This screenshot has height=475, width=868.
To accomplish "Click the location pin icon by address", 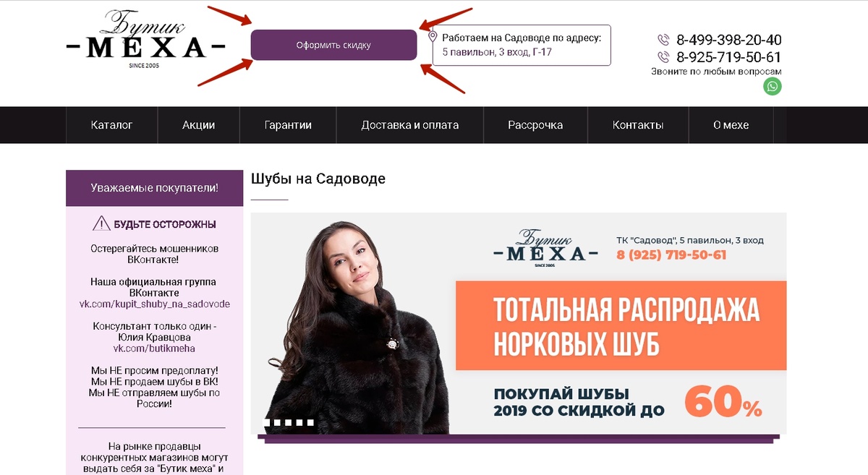I will [x=433, y=37].
